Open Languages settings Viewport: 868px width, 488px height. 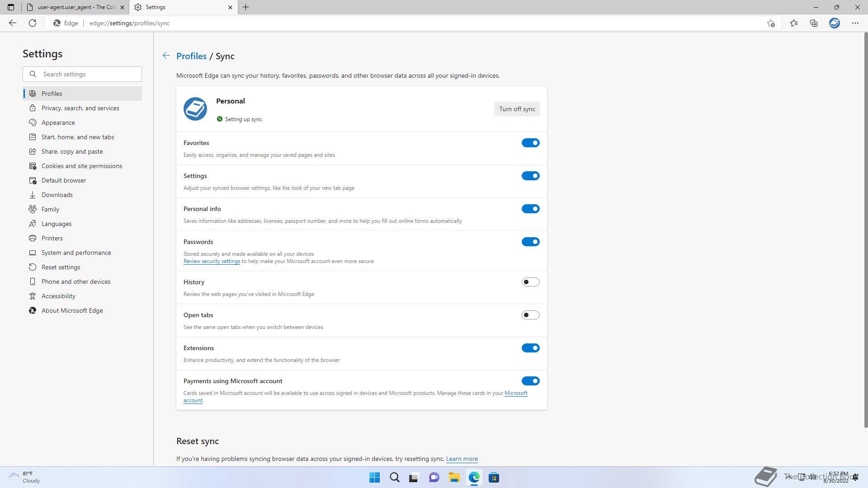pyautogui.click(x=82, y=224)
